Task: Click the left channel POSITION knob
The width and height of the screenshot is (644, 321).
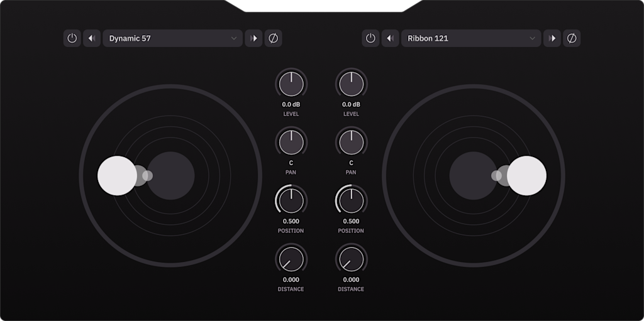Action: (x=291, y=201)
